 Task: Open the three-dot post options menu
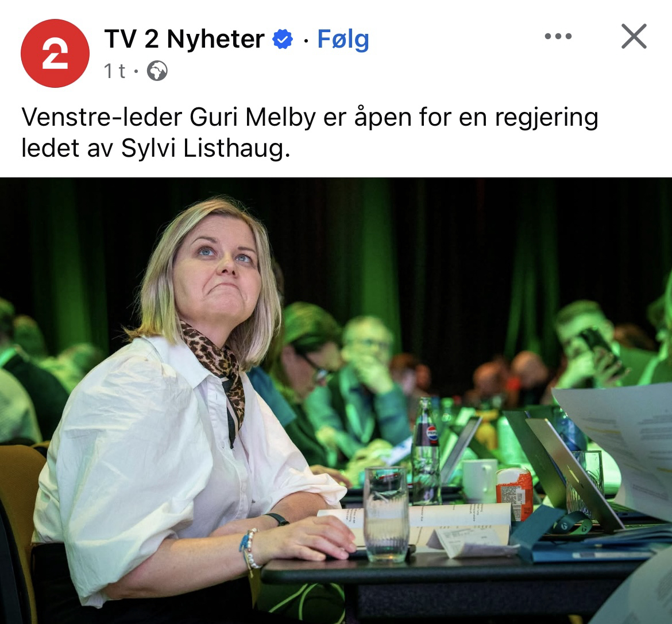pos(558,36)
